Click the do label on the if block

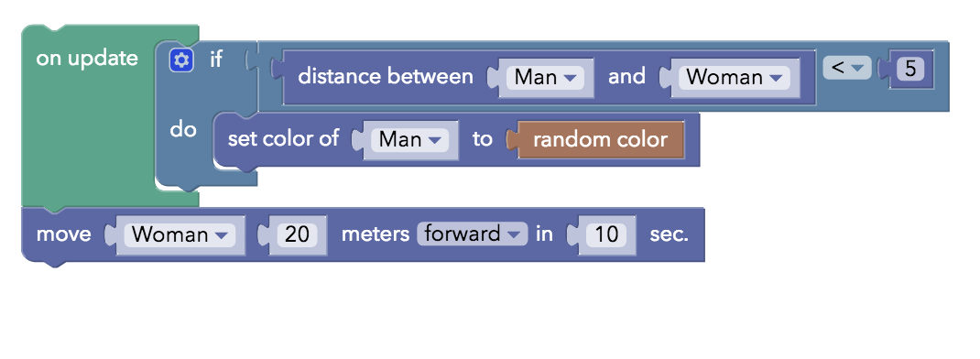pyautogui.click(x=183, y=130)
